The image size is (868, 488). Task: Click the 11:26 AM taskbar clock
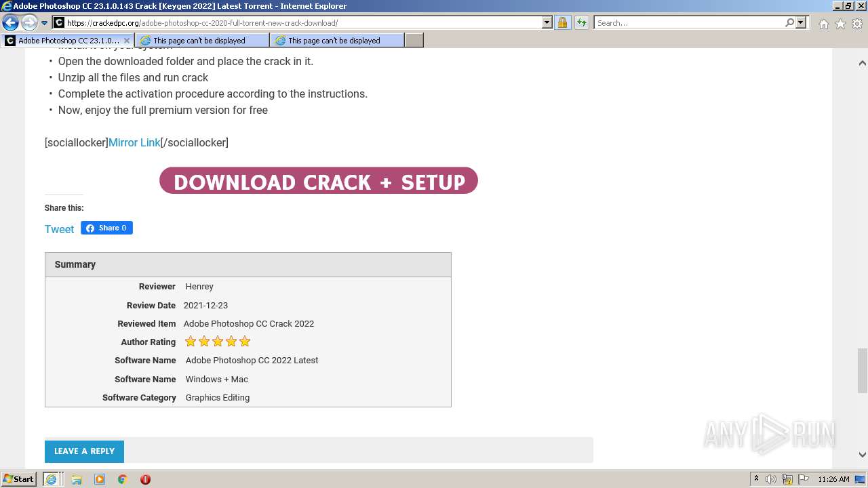[x=833, y=479]
